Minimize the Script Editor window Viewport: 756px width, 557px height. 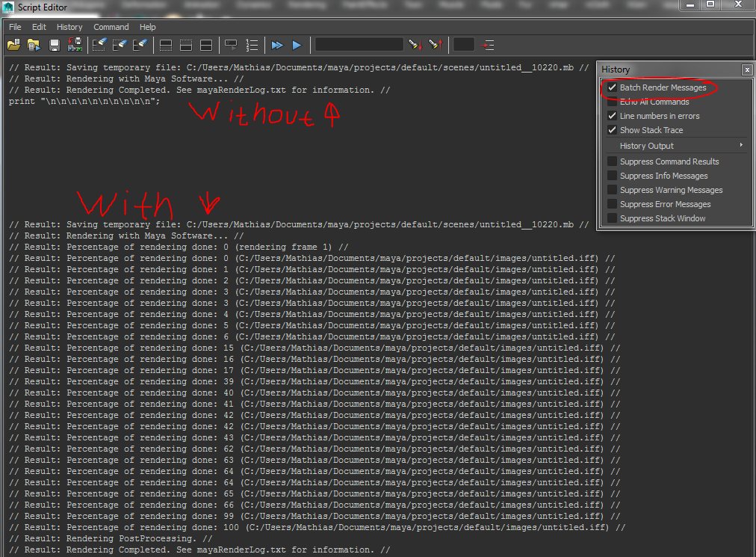point(690,4)
